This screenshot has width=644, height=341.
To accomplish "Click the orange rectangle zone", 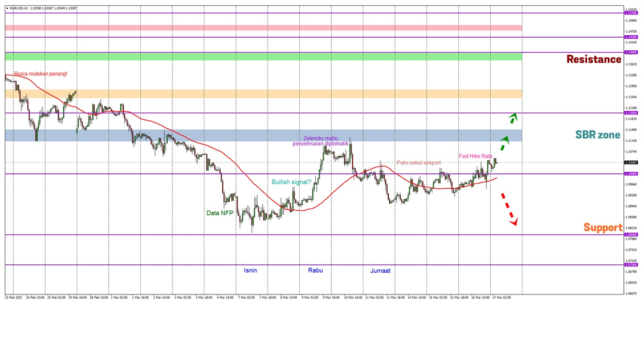I will 263,94.
